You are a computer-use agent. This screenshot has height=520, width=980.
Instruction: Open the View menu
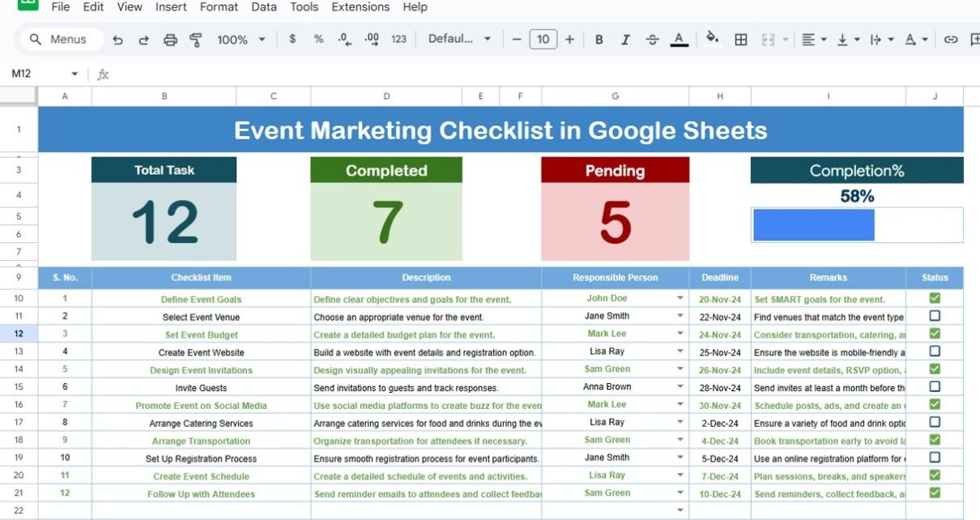coord(130,7)
